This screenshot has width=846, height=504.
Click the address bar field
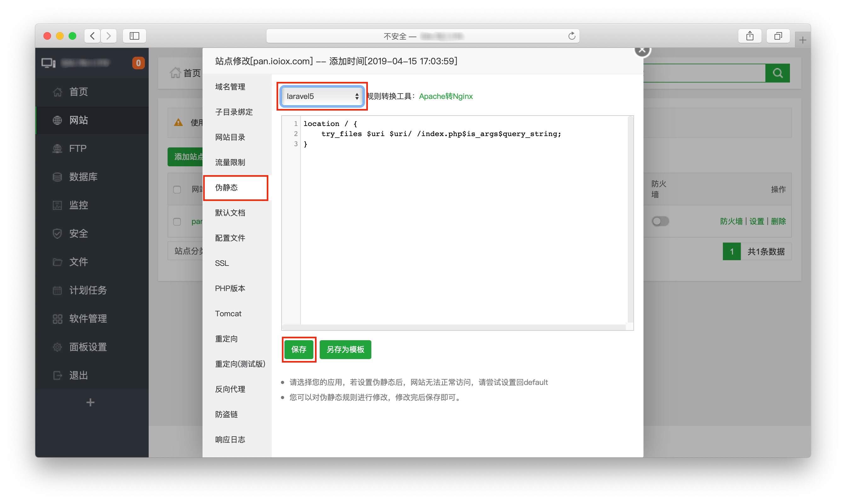[423, 36]
